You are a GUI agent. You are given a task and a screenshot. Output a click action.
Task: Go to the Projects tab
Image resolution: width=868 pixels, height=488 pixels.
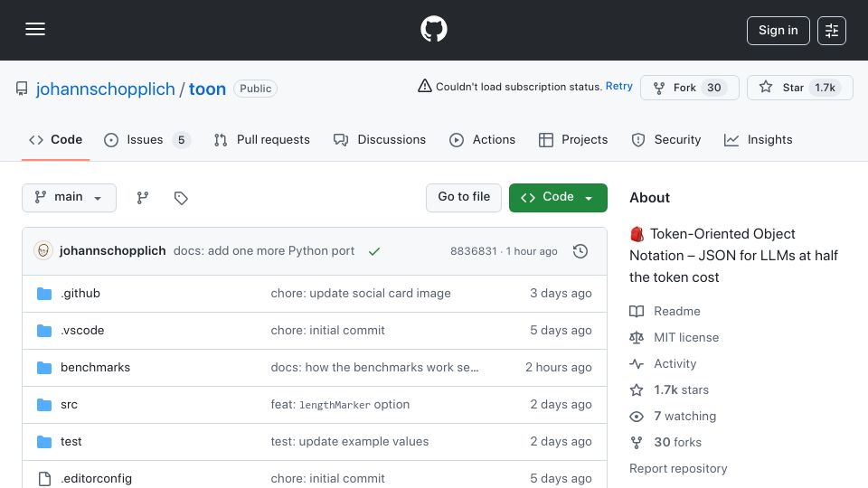(573, 140)
